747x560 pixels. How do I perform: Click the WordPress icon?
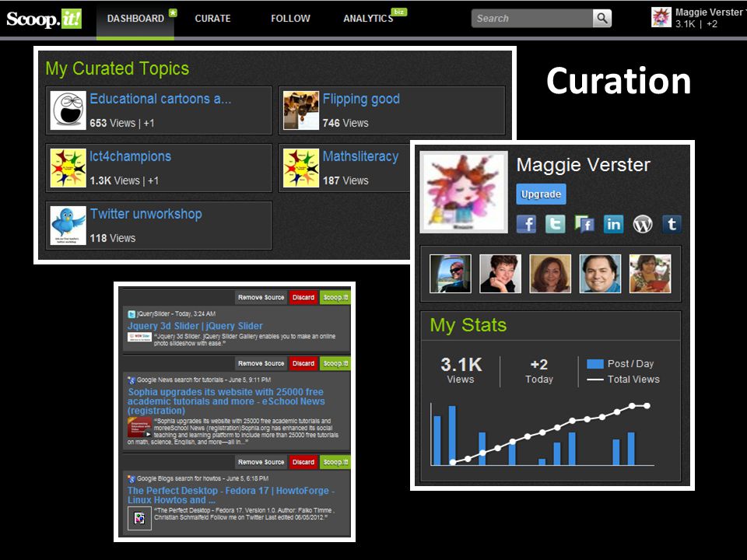point(643,224)
